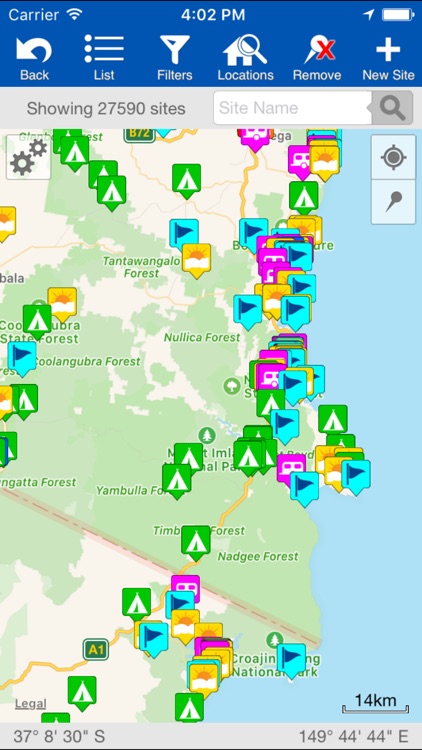422x750 pixels.
Task: Add a New Site
Action: pos(388,58)
